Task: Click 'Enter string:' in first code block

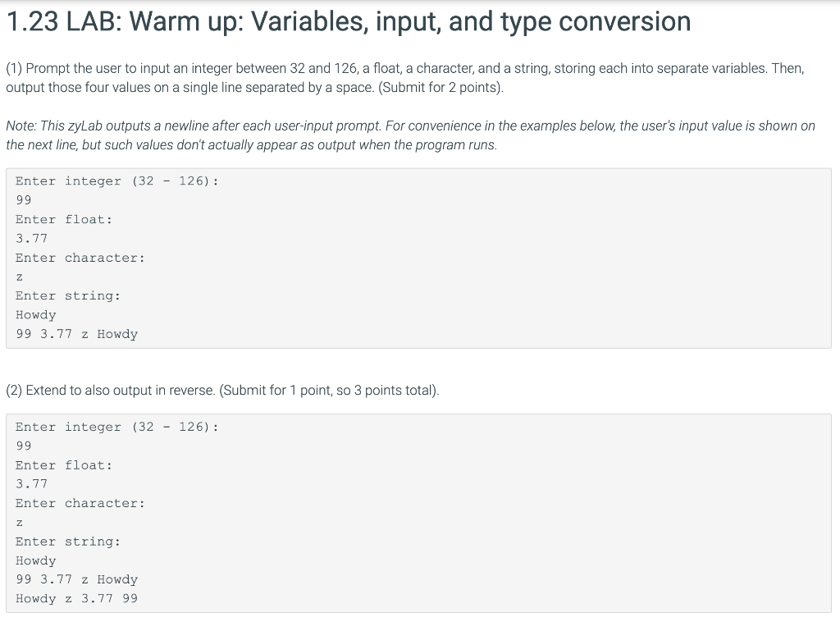Action: 68,295
